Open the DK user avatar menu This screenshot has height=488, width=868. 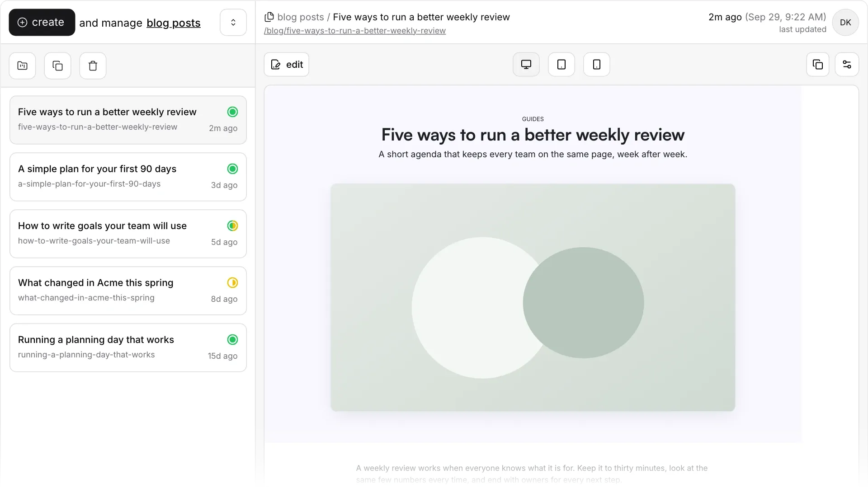click(x=845, y=22)
